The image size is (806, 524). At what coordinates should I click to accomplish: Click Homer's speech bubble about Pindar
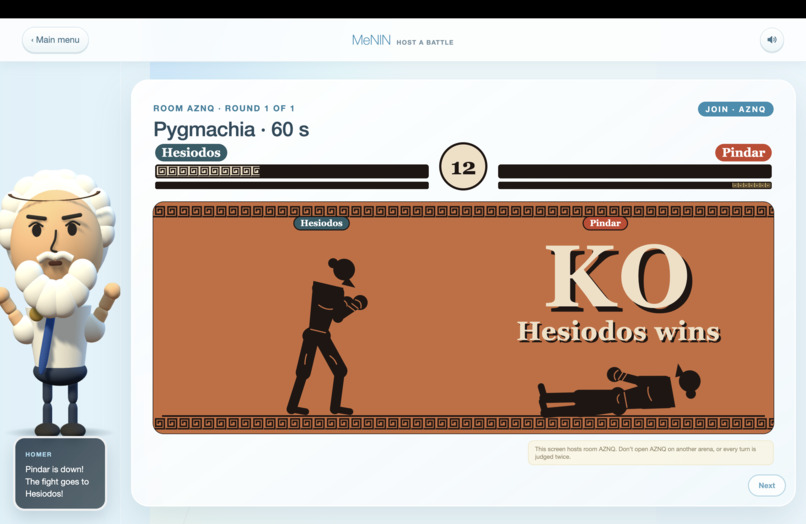pyautogui.click(x=60, y=474)
